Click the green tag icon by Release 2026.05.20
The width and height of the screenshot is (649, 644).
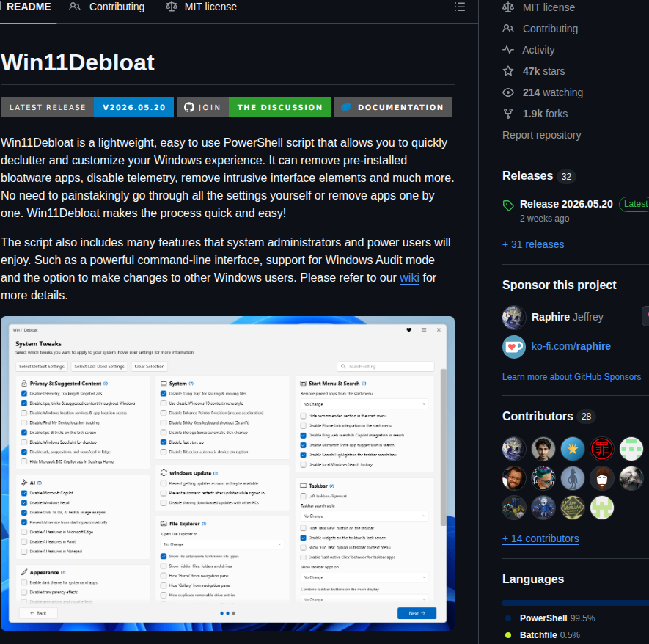coord(508,205)
